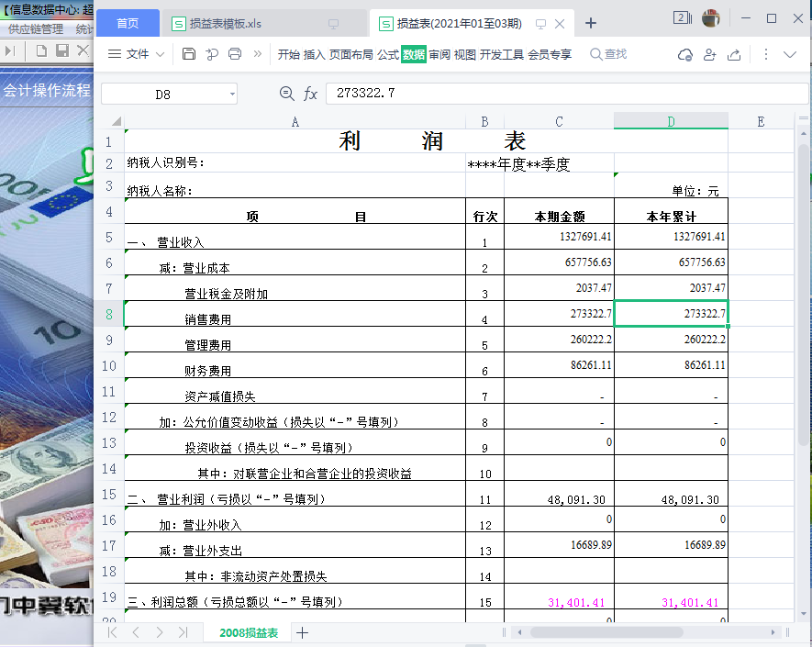This screenshot has height=647, width=812.
Task: Click the zoom magnifier icon by formula bar
Action: click(x=286, y=94)
